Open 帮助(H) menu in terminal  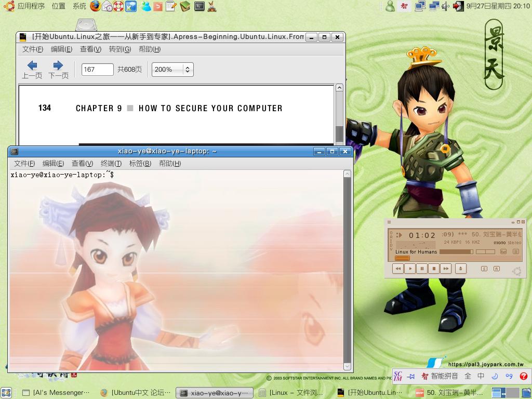coord(170,164)
